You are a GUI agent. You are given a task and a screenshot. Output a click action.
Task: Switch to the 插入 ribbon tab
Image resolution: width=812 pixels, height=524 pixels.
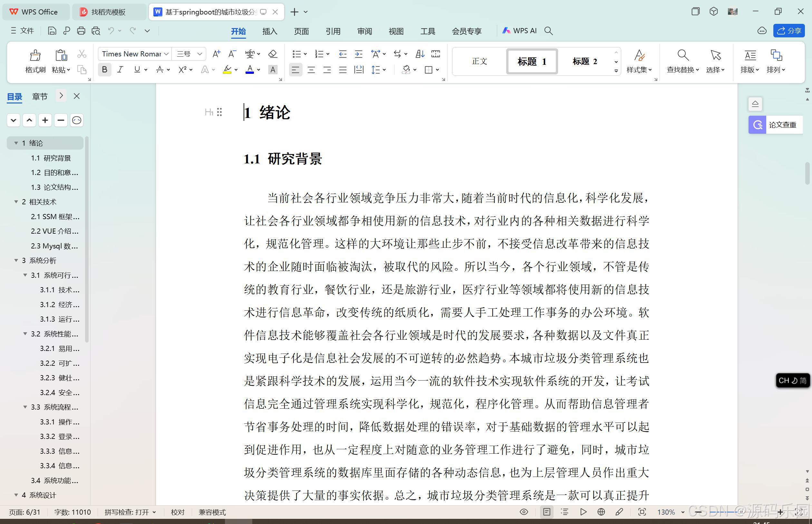point(270,31)
